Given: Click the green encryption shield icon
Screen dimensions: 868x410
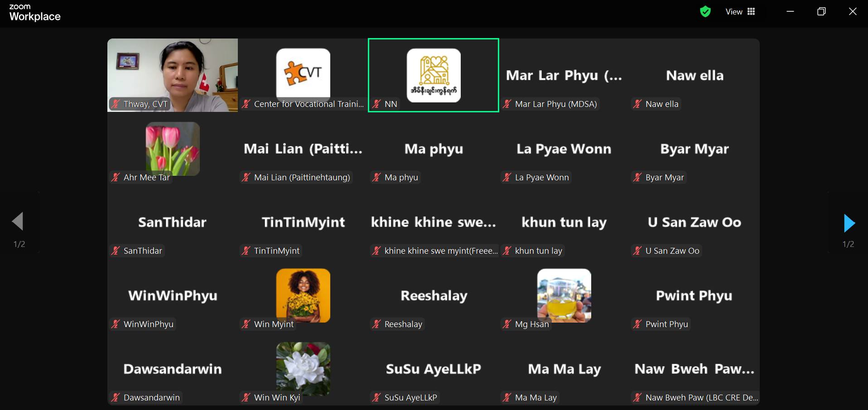Looking at the screenshot, I should point(705,11).
